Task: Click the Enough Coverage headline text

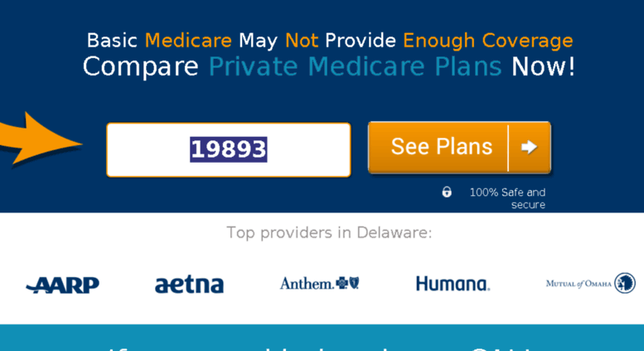Action: point(488,41)
